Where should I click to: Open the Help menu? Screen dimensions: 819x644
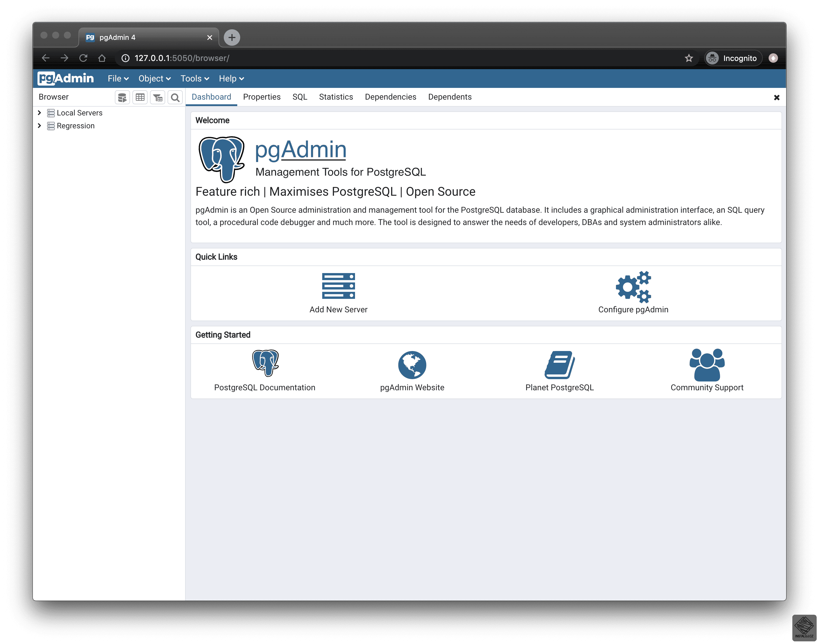click(231, 79)
